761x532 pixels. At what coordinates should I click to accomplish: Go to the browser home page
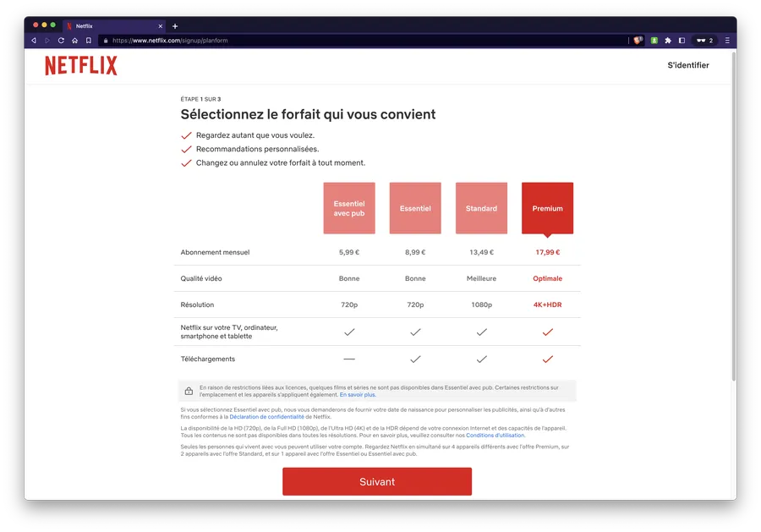(74, 41)
